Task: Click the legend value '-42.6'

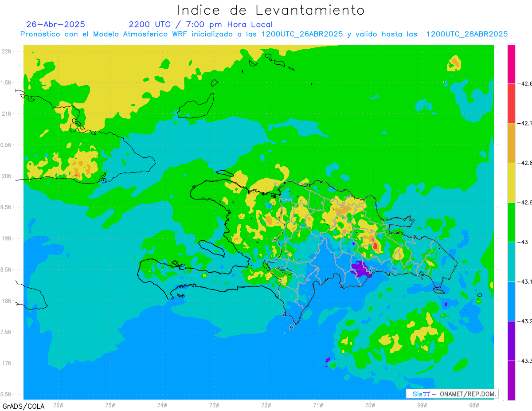Action: click(525, 83)
